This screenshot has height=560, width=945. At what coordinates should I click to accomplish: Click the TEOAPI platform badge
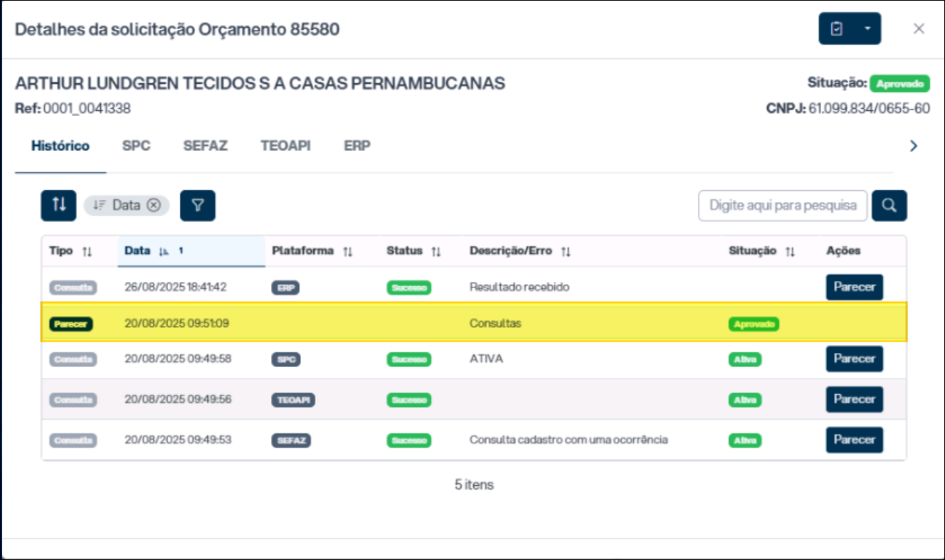click(x=293, y=400)
